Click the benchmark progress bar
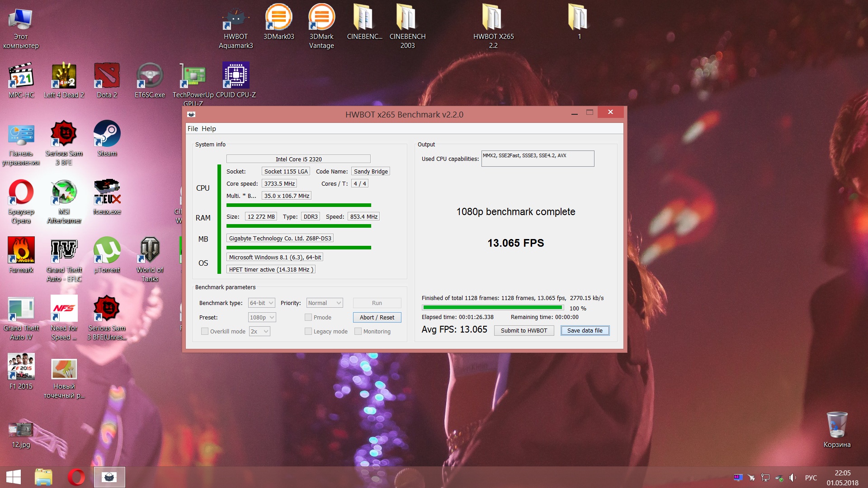 (x=492, y=307)
